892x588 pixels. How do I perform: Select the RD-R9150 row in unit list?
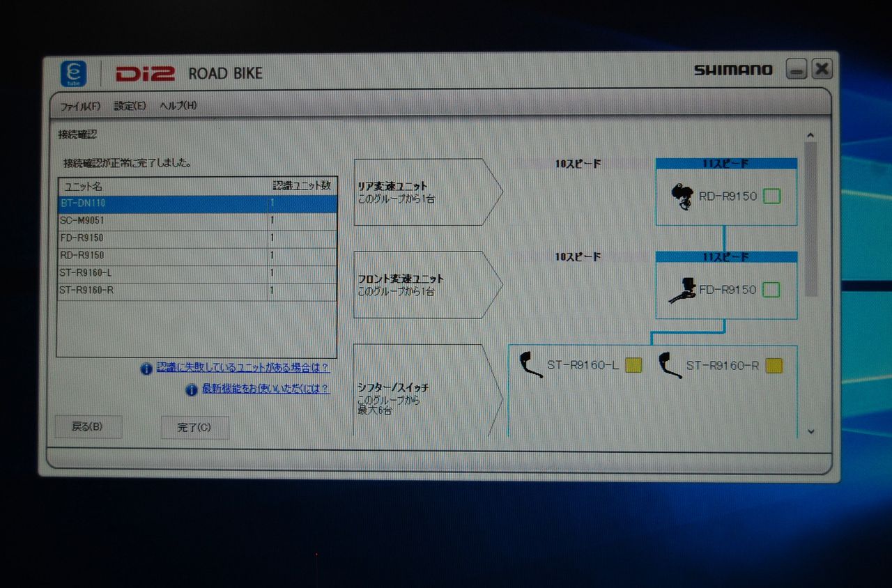[197, 256]
